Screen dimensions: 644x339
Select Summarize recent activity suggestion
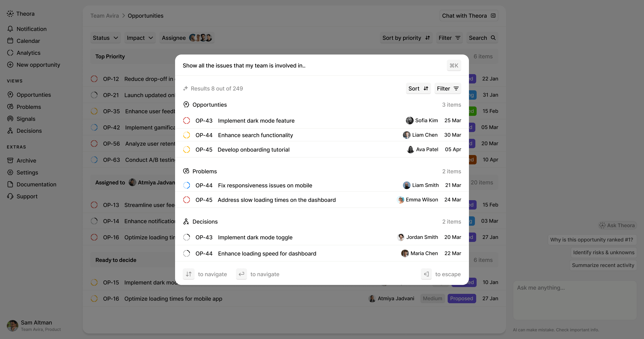pos(603,265)
